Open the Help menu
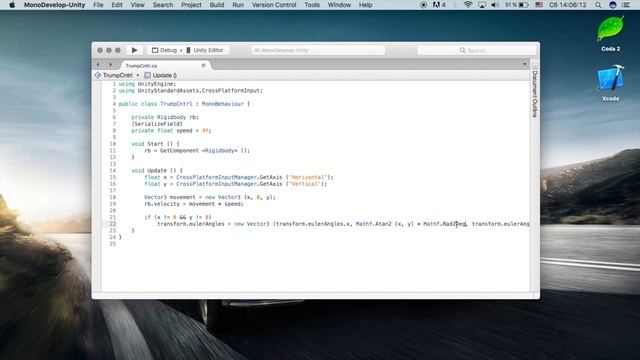The image size is (640, 360). (365, 5)
